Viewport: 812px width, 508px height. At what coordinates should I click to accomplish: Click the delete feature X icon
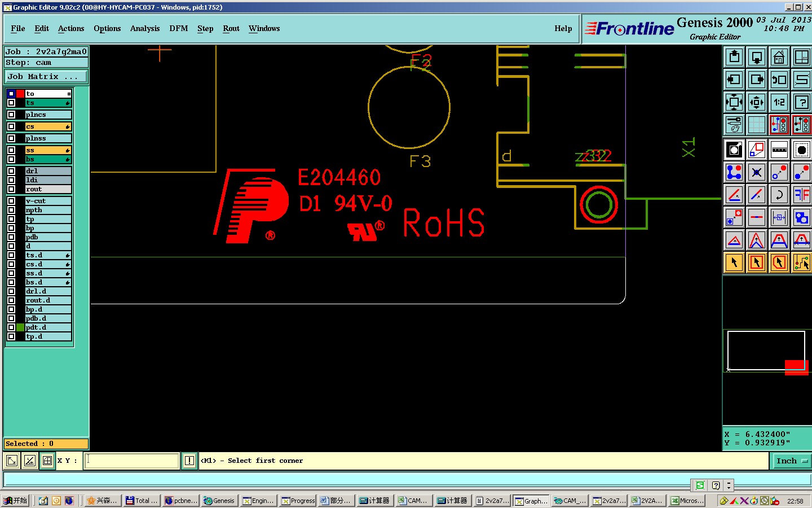tap(757, 172)
